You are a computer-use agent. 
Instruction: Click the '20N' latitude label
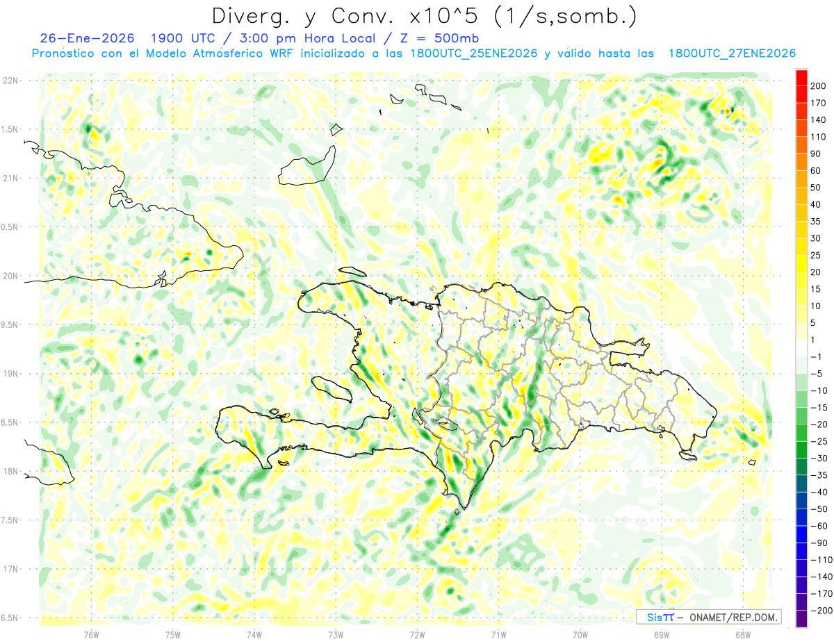point(11,276)
